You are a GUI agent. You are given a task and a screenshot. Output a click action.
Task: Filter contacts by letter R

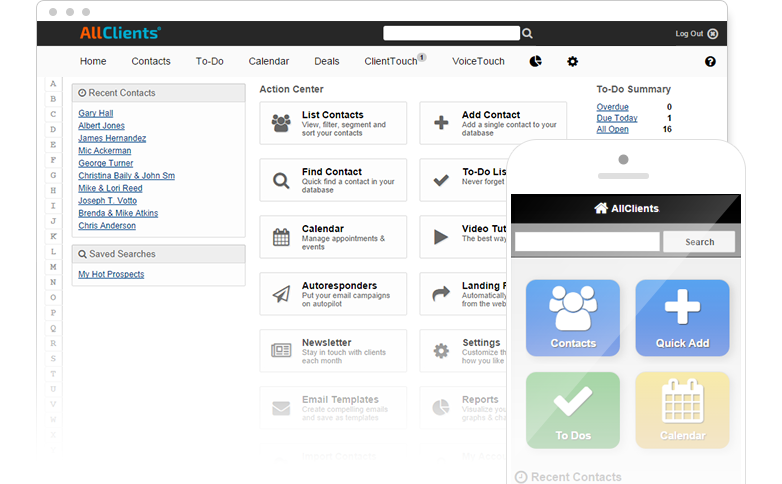53,343
